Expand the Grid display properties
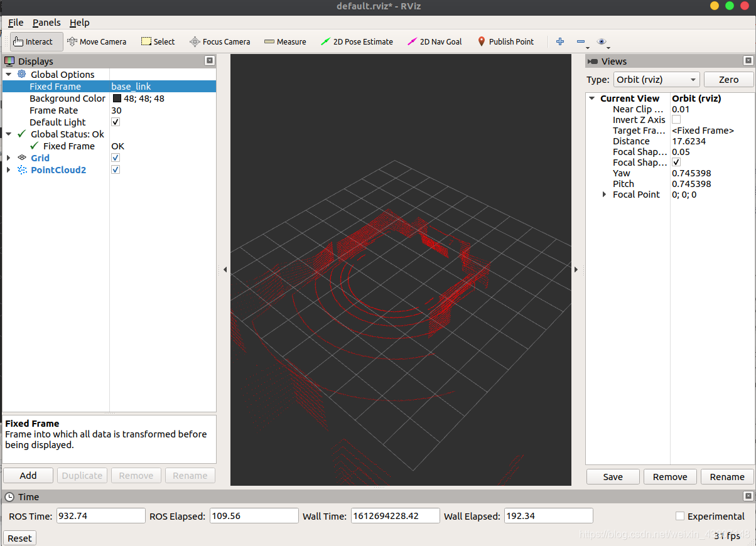756x546 pixels. (x=9, y=158)
